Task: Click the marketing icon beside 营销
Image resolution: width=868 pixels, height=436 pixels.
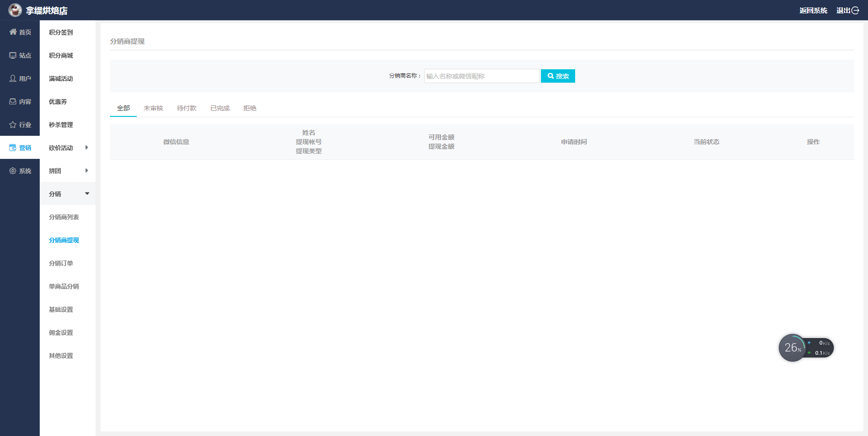Action: [x=13, y=148]
